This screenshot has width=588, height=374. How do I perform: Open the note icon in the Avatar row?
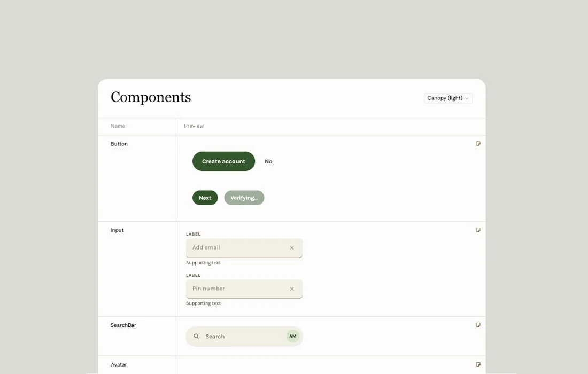tap(478, 364)
